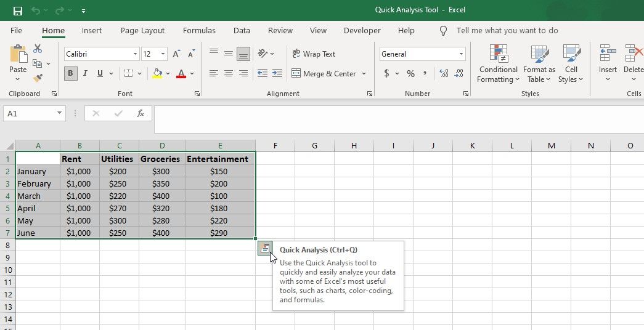
Task: Click the Insert Function fx icon
Action: tap(141, 113)
